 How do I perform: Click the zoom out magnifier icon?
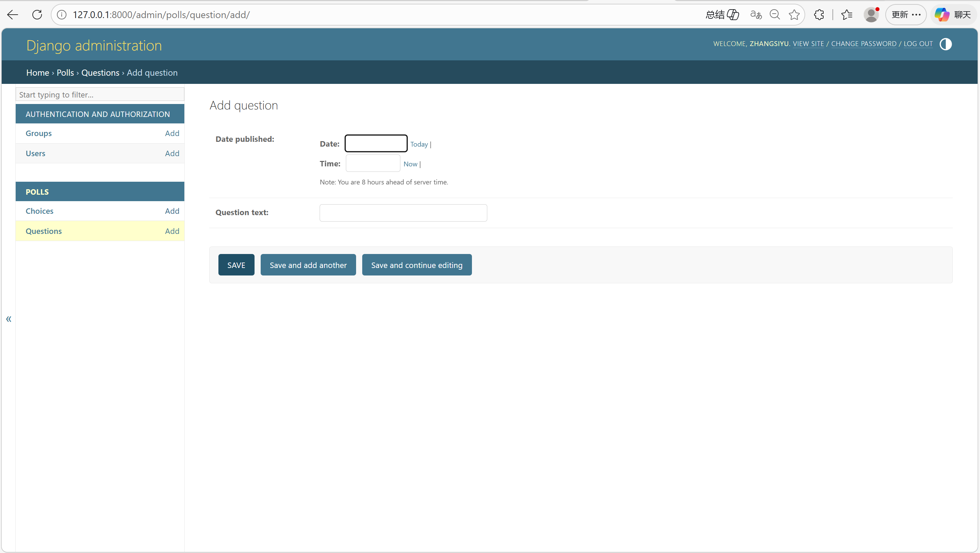[x=775, y=15]
